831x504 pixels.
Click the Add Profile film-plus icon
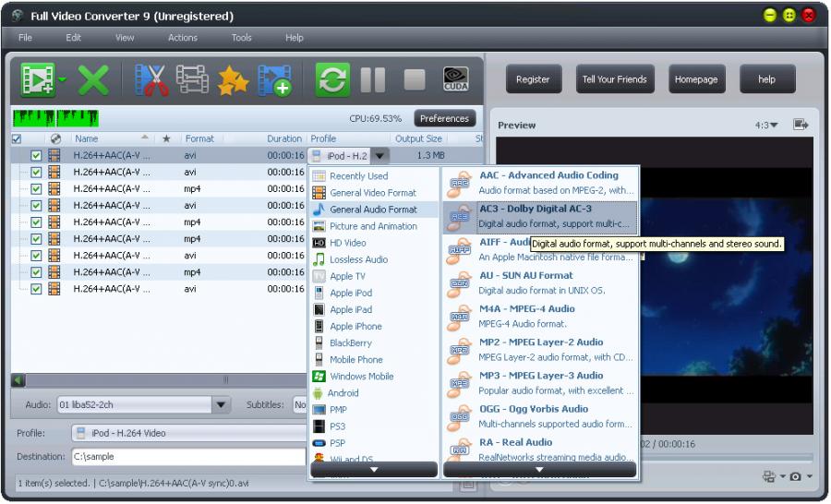click(274, 80)
